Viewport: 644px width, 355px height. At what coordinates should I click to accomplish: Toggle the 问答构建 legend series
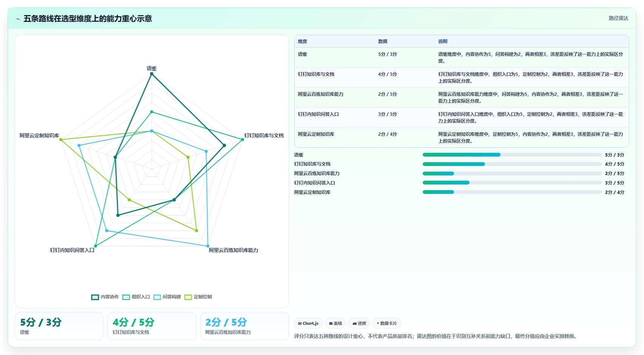[167, 297]
